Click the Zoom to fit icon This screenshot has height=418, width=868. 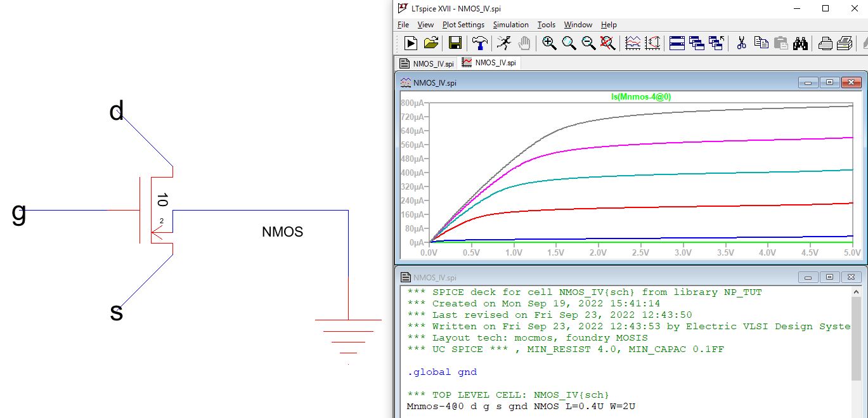click(608, 43)
